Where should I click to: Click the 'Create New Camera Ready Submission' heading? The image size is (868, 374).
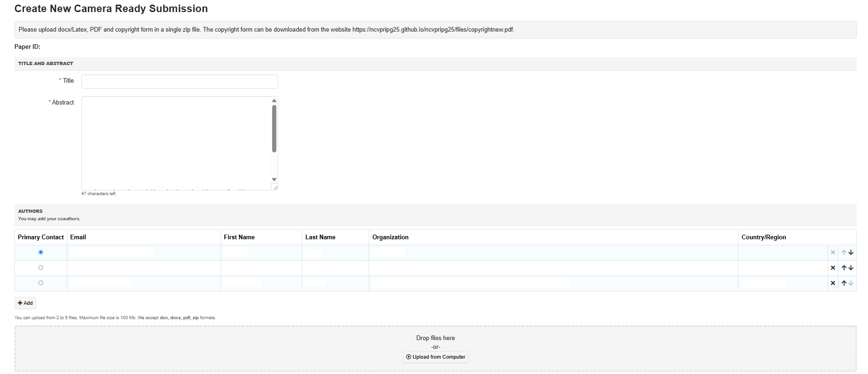tap(111, 9)
